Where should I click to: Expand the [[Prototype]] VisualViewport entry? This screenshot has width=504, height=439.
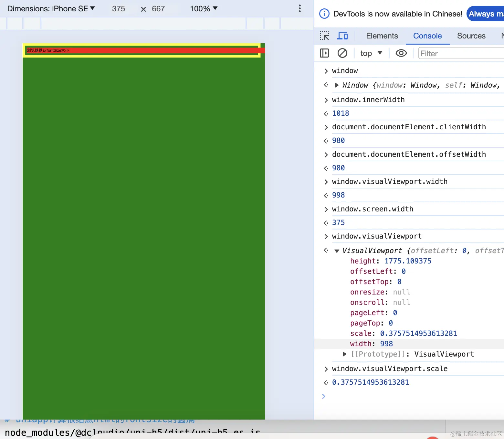click(345, 354)
